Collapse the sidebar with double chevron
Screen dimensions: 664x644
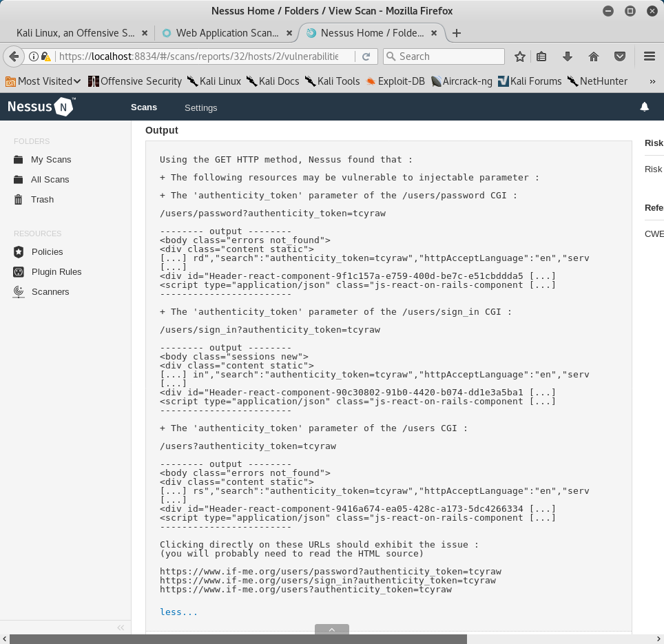tap(121, 627)
